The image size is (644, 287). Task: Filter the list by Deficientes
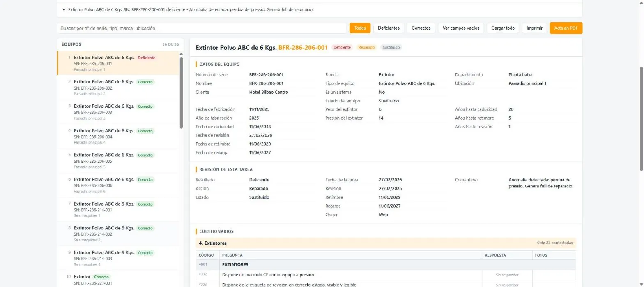click(389, 28)
